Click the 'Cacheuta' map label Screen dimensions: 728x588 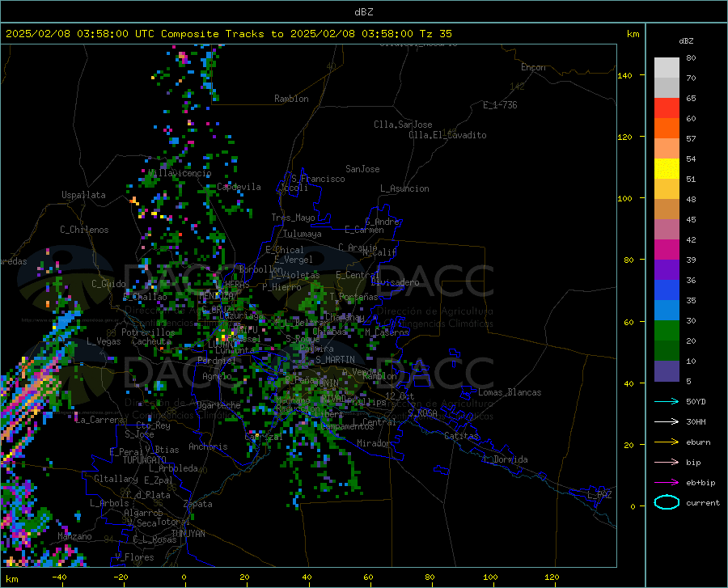point(151,341)
